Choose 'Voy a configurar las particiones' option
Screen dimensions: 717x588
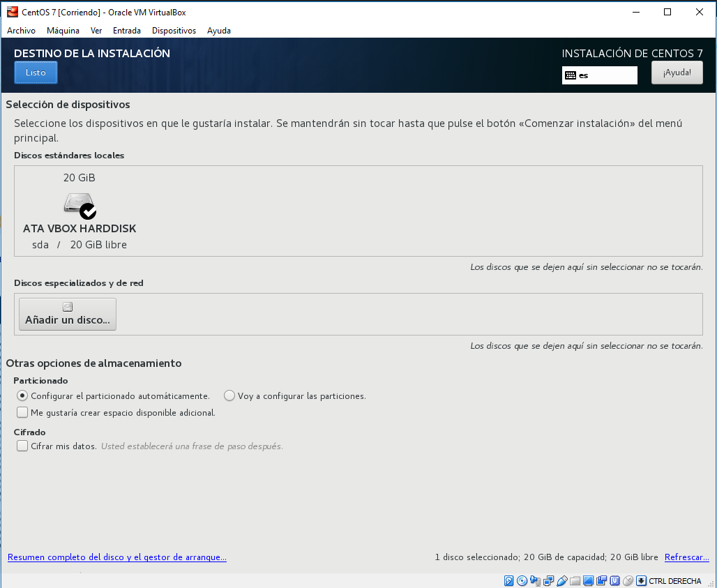point(229,395)
